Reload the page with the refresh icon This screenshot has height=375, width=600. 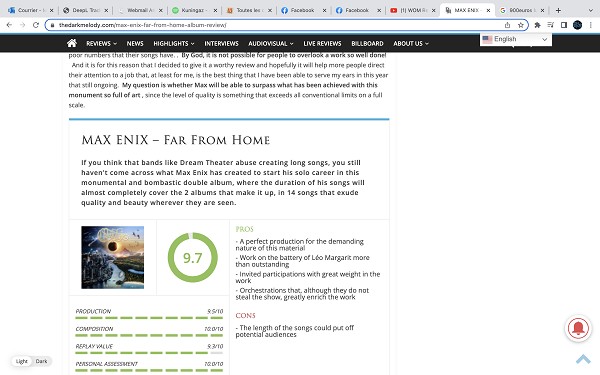pos(36,25)
